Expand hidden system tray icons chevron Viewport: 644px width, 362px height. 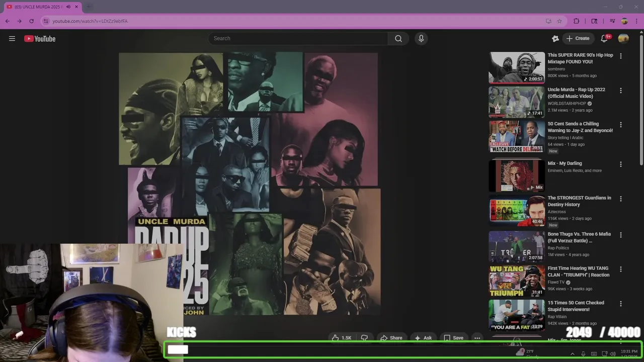[572, 354]
